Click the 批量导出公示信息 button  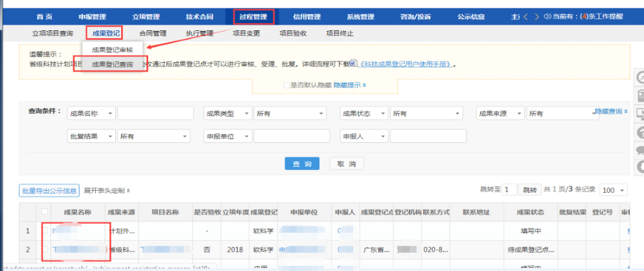50,191
